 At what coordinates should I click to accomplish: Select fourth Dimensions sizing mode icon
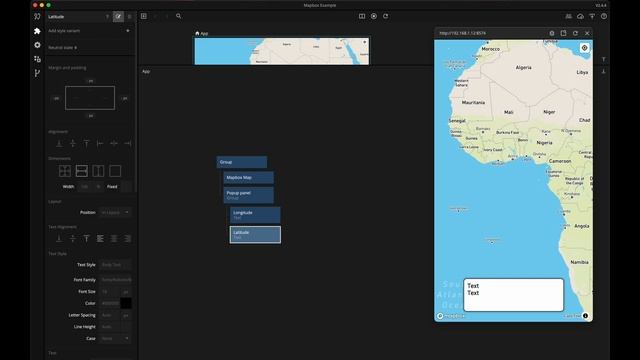click(115, 171)
